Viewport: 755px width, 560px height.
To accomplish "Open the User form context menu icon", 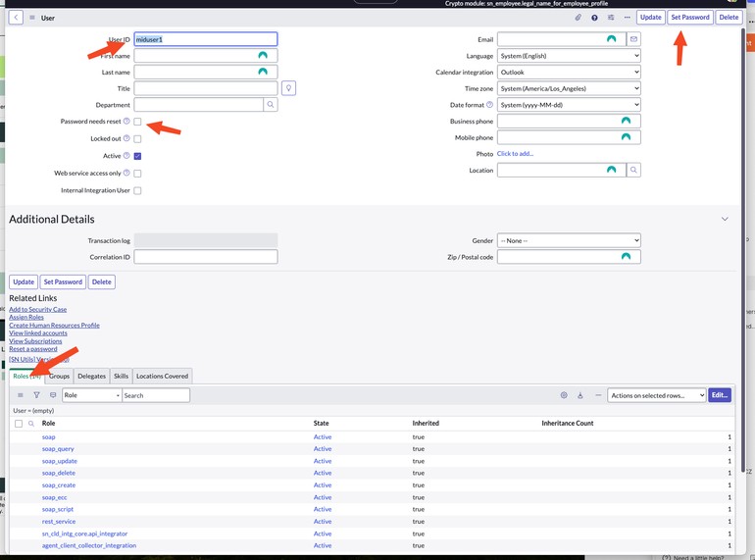I will (32, 18).
